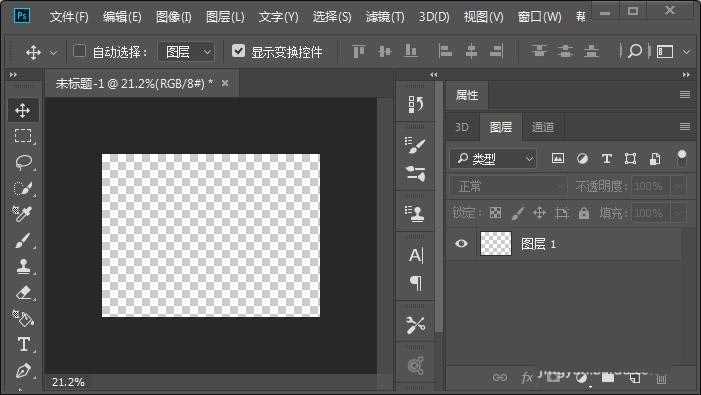Select the Type tool
Viewport: 701px width, 395px height.
click(24, 344)
